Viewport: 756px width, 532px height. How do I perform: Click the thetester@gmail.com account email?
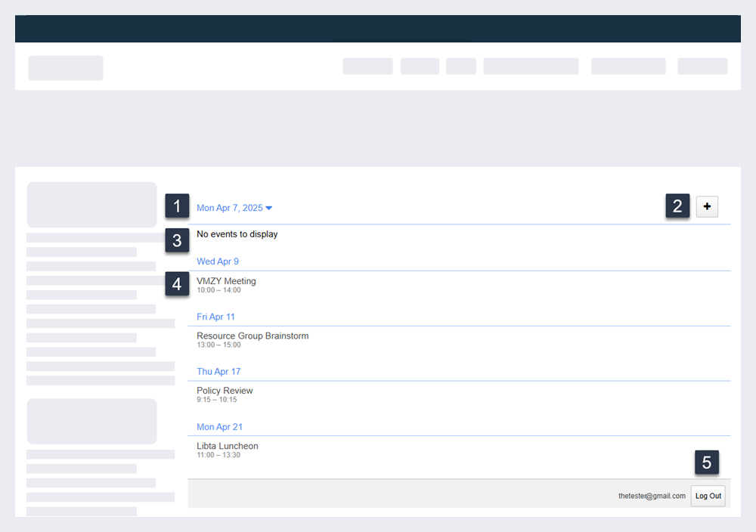tap(652, 496)
